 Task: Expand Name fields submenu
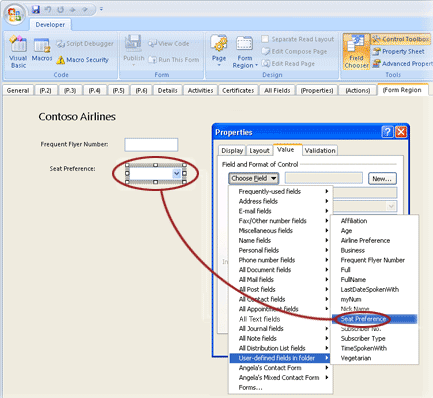pyautogui.click(x=281, y=240)
